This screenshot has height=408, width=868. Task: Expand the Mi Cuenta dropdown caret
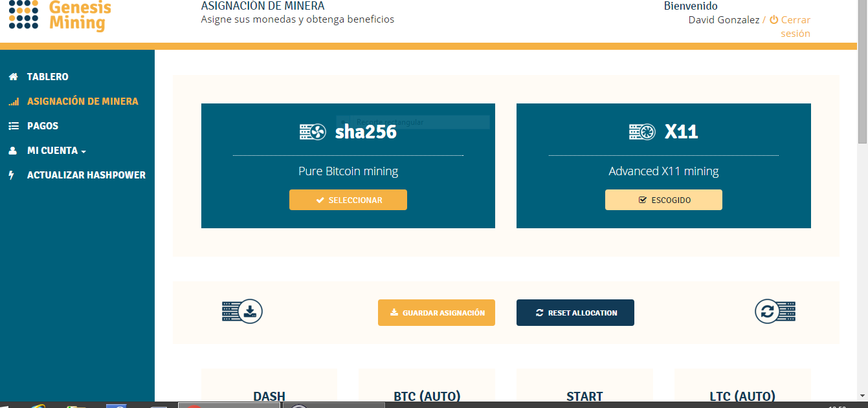(x=83, y=152)
